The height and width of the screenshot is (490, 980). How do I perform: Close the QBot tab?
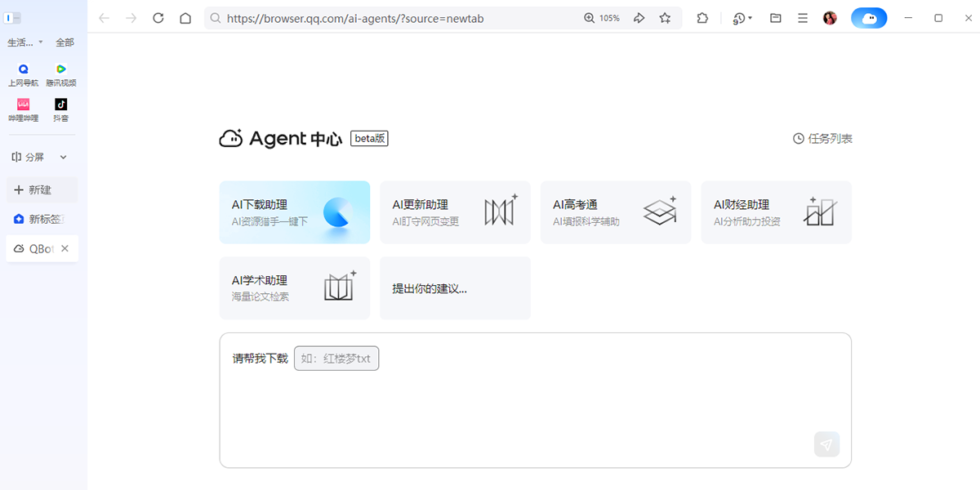click(65, 248)
